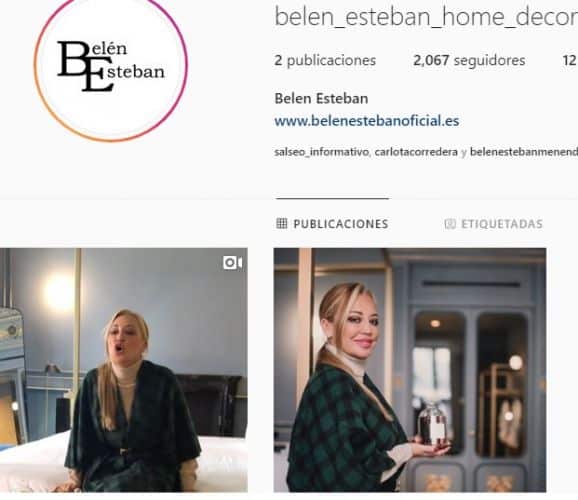Image resolution: width=578 pixels, height=500 pixels.
Task: Open the video post of woman on bed
Action: pyautogui.click(x=124, y=370)
